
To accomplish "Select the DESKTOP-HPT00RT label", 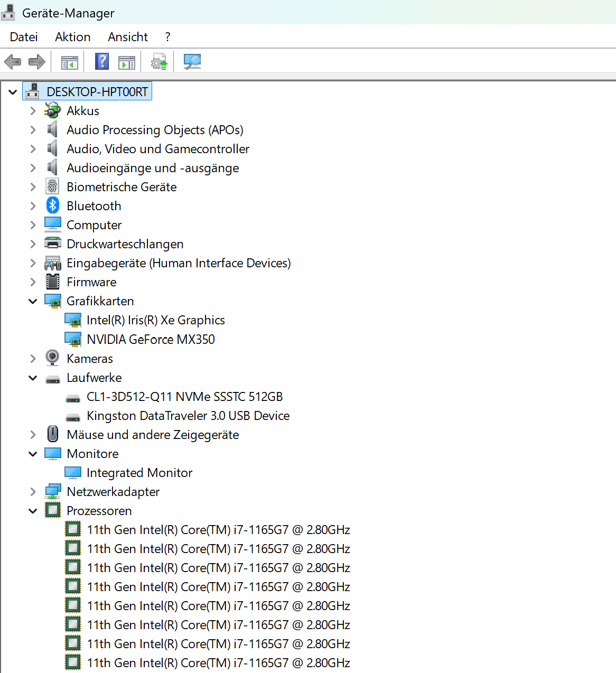I will [x=97, y=91].
